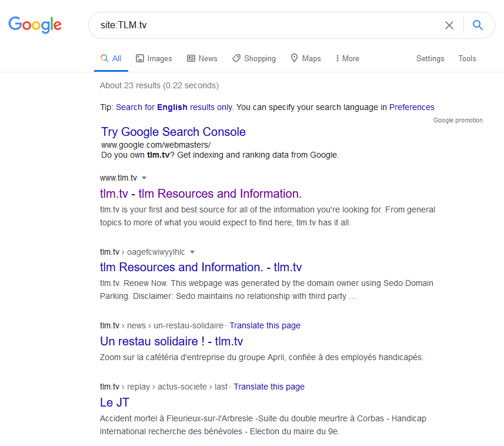504x446 pixels.
Task: Expand the More search options menu
Action: pos(347,58)
